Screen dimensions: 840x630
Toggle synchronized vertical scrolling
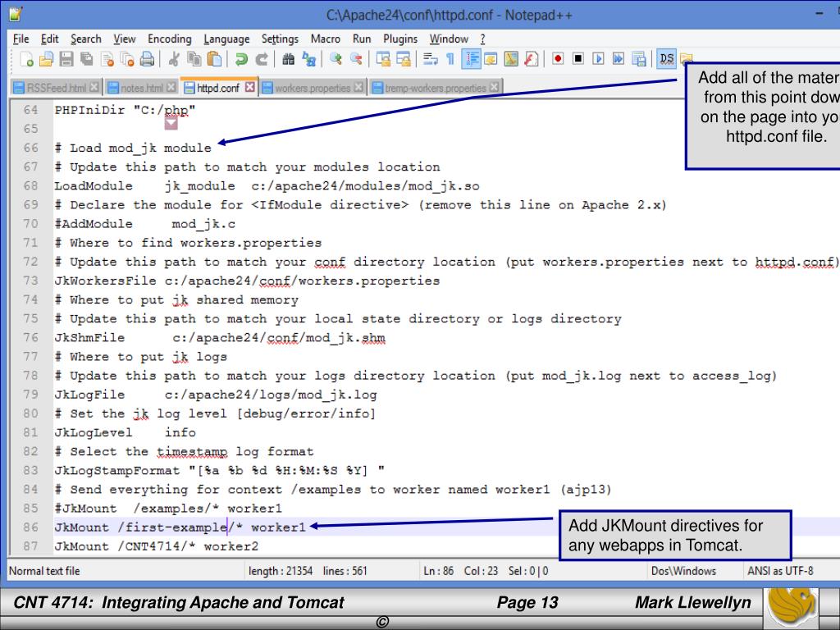click(x=383, y=59)
